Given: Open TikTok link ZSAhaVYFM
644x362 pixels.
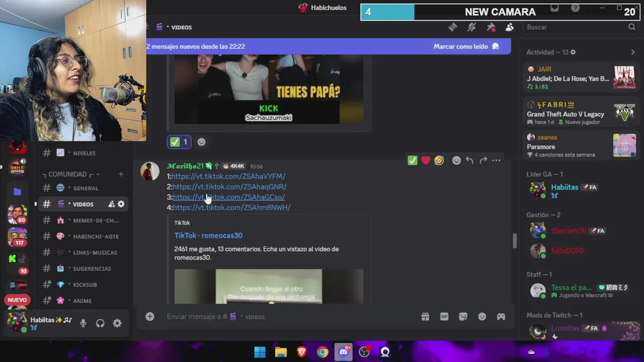Looking at the screenshot, I should tap(228, 176).
